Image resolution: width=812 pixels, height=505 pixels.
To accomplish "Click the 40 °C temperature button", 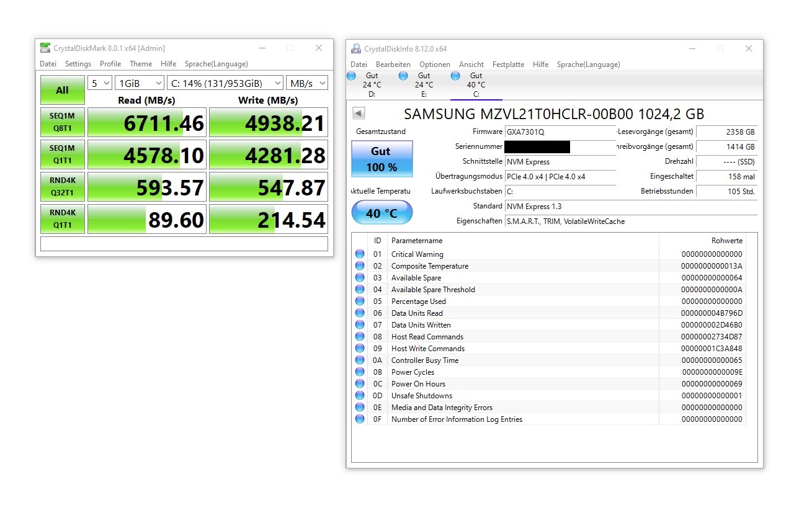I will tap(381, 213).
